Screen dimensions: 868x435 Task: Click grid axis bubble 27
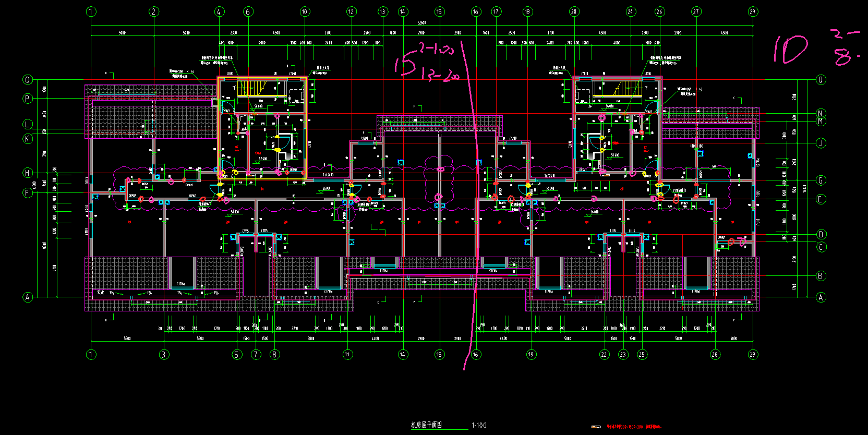pyautogui.click(x=696, y=11)
